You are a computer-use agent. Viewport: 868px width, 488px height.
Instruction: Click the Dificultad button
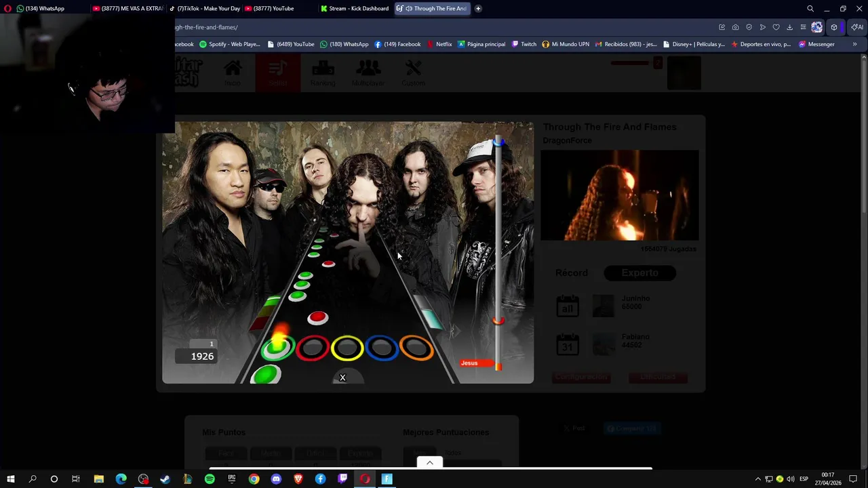(658, 377)
